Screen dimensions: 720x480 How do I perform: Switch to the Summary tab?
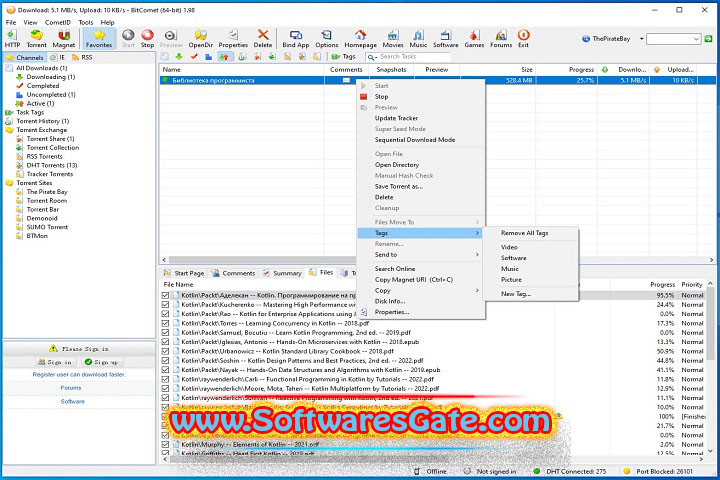[282, 273]
